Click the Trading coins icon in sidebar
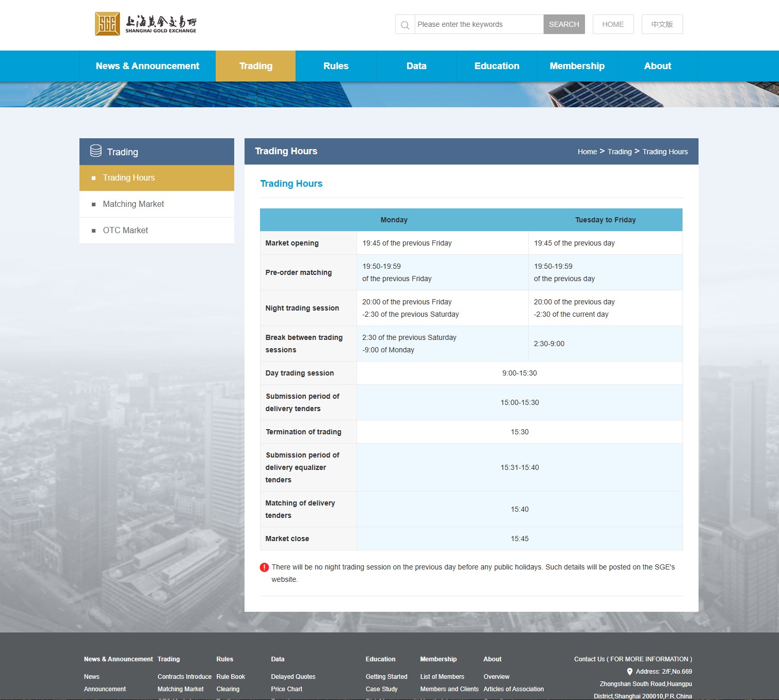The image size is (779, 700). tap(96, 151)
